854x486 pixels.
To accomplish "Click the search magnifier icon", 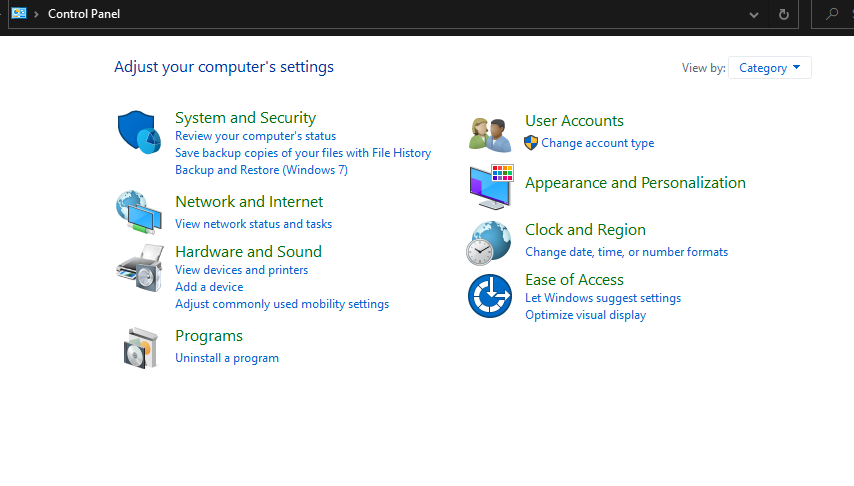I will click(832, 14).
